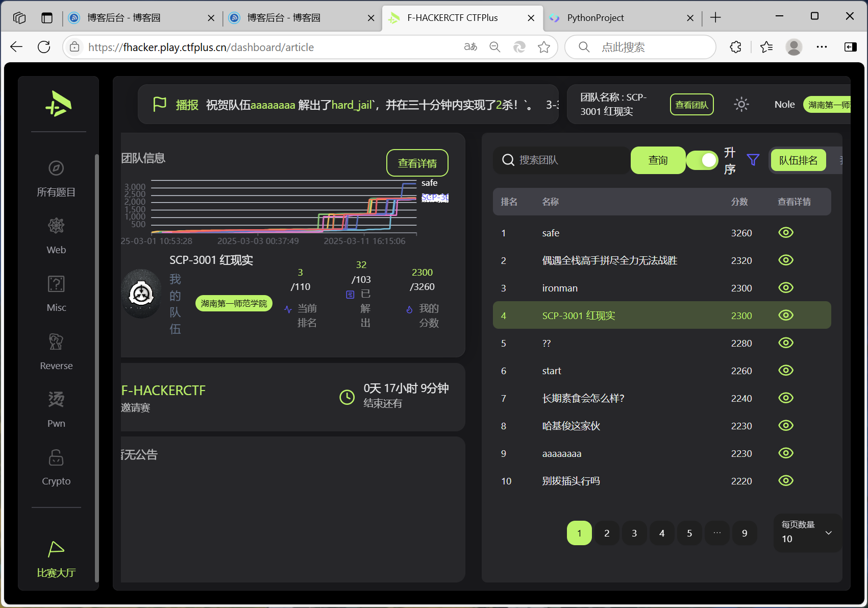
Task: Click the 查看团队 button
Action: (692, 105)
